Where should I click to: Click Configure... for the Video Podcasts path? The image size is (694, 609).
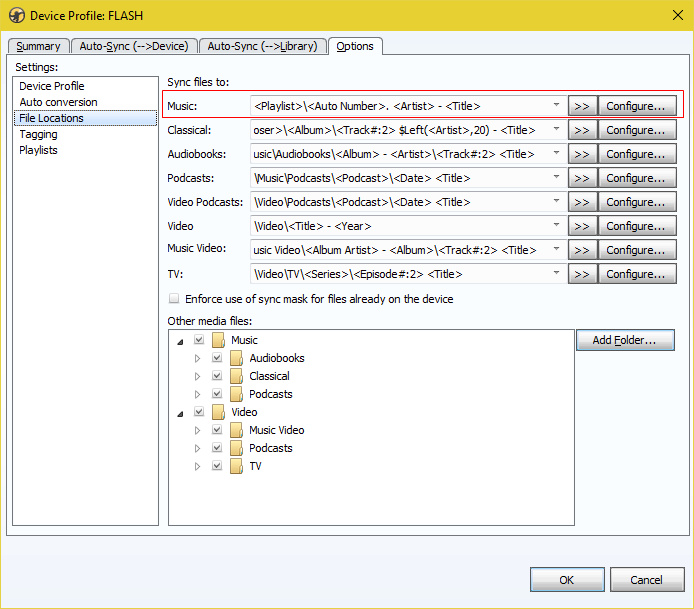coord(636,202)
